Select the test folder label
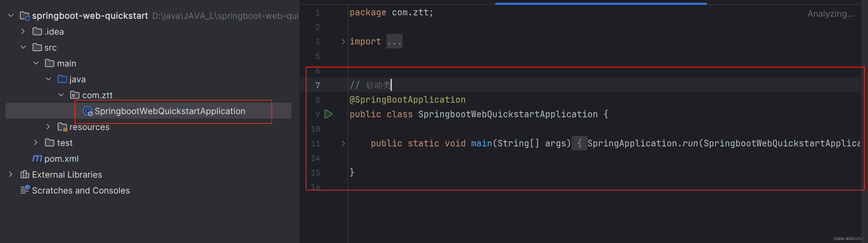This screenshot has width=868, height=243. point(65,143)
